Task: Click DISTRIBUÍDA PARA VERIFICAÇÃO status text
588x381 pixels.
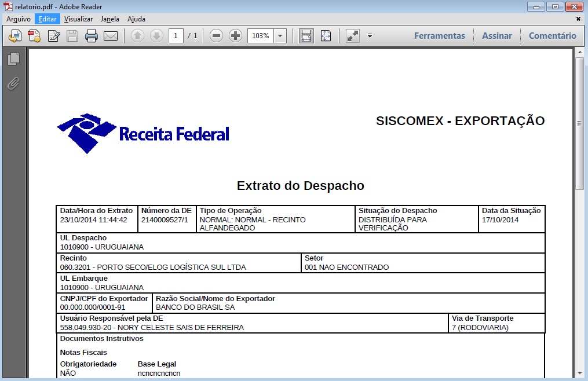Action: click(x=393, y=224)
